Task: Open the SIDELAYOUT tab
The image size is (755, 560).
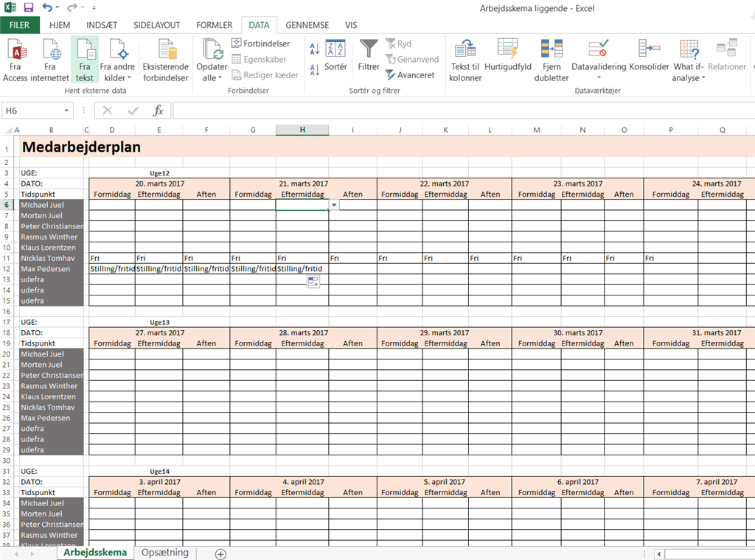Action: pyautogui.click(x=156, y=25)
